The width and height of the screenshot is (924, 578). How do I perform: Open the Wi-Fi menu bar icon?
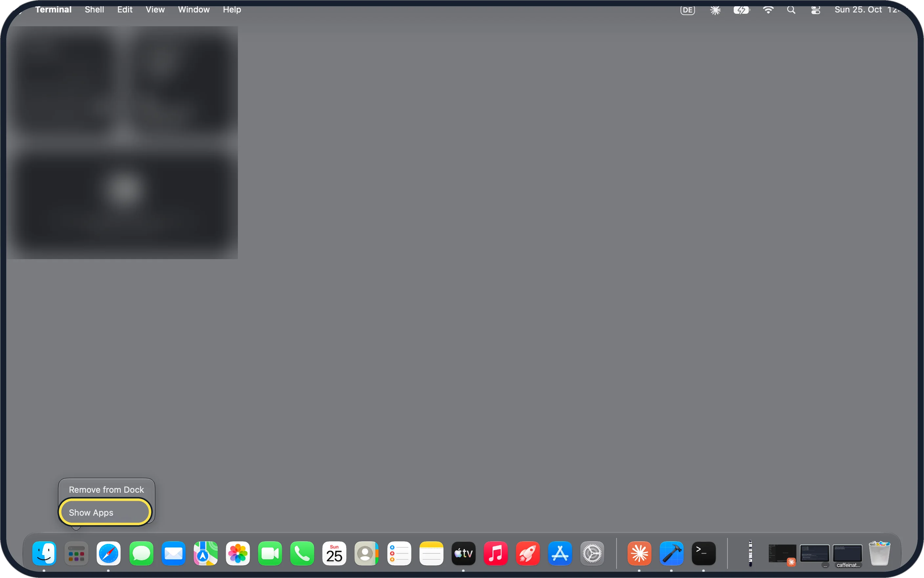(x=768, y=10)
